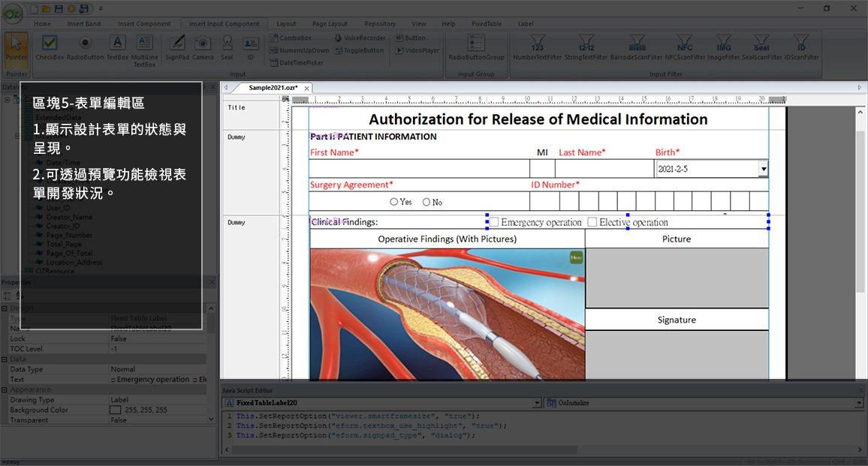Select the Yes radio button
Viewport: 868px width, 466px height.
click(394, 202)
